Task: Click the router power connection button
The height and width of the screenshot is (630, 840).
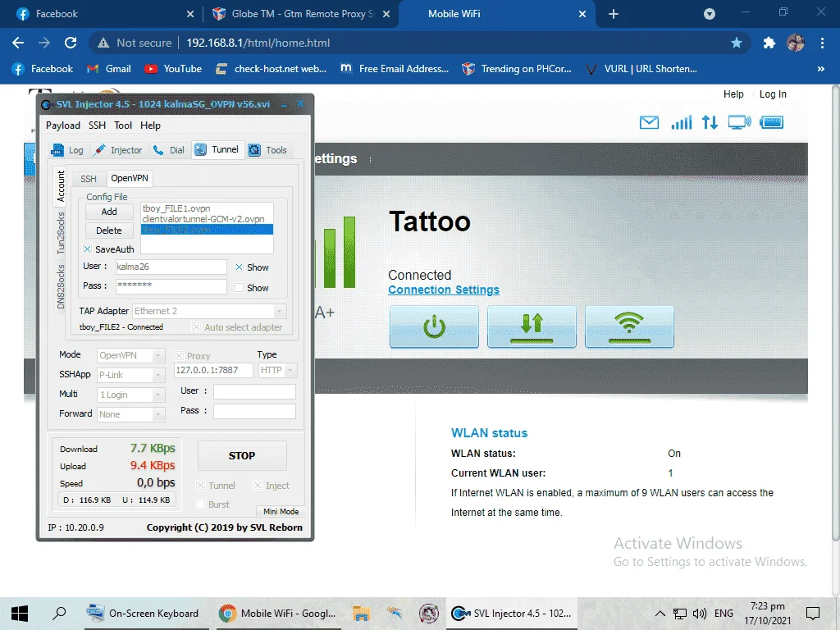Action: click(x=434, y=326)
